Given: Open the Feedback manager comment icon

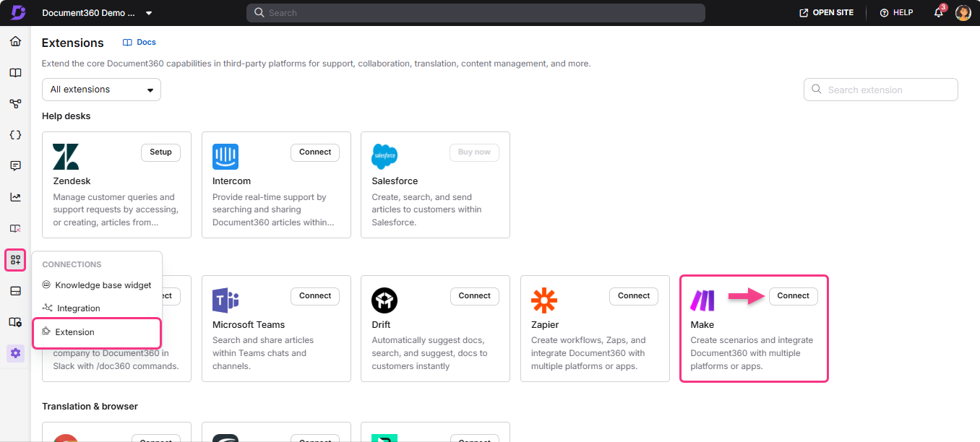Looking at the screenshot, I should [15, 165].
